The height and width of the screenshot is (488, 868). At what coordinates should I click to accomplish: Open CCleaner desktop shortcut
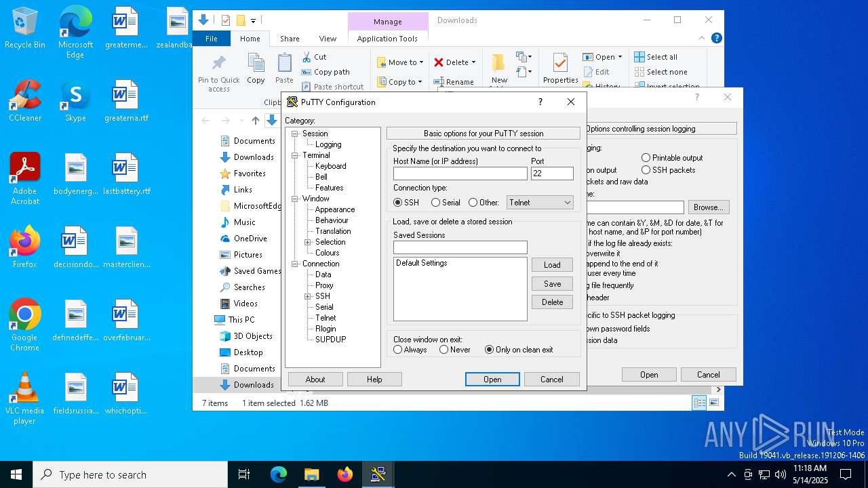point(25,100)
